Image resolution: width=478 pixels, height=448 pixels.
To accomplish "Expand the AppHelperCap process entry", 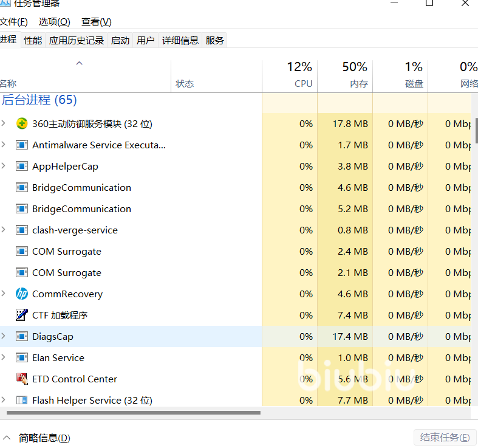I will click(4, 166).
